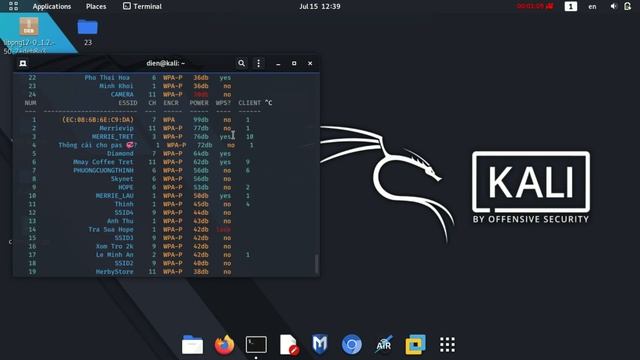
Task: Click the 'CAMERA' ESSID text
Action: [122, 94]
